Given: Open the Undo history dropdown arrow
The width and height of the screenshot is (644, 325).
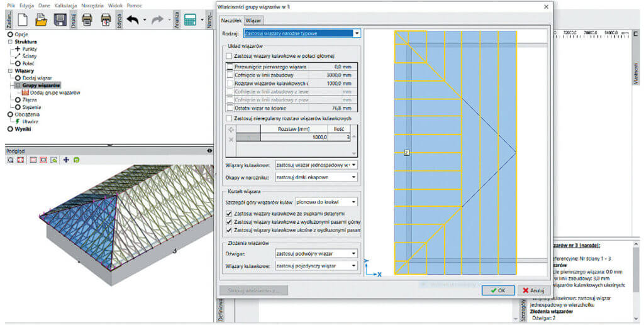Looking at the screenshot, I should tap(145, 19).
